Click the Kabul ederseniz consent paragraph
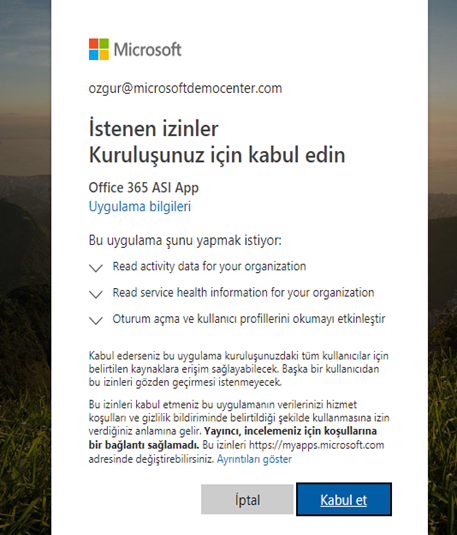Image resolution: width=457 pixels, height=535 pixels. 239,369
